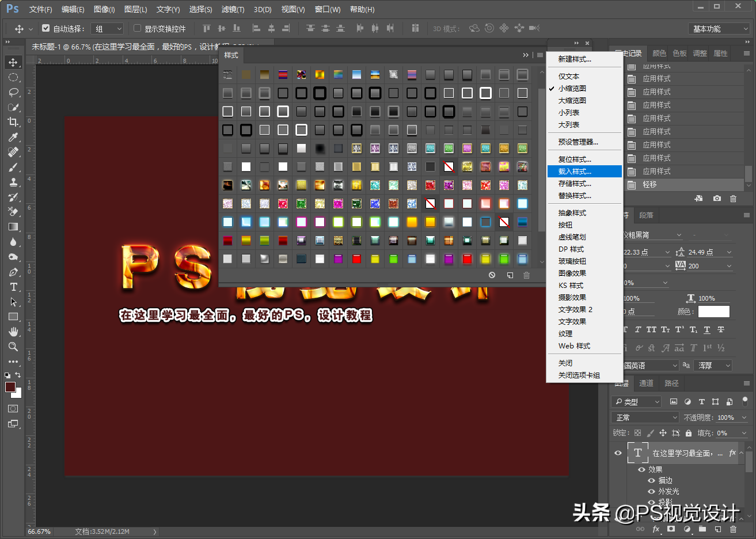Image resolution: width=756 pixels, height=539 pixels.
Task: Open 图层(L) menu
Action: click(135, 9)
